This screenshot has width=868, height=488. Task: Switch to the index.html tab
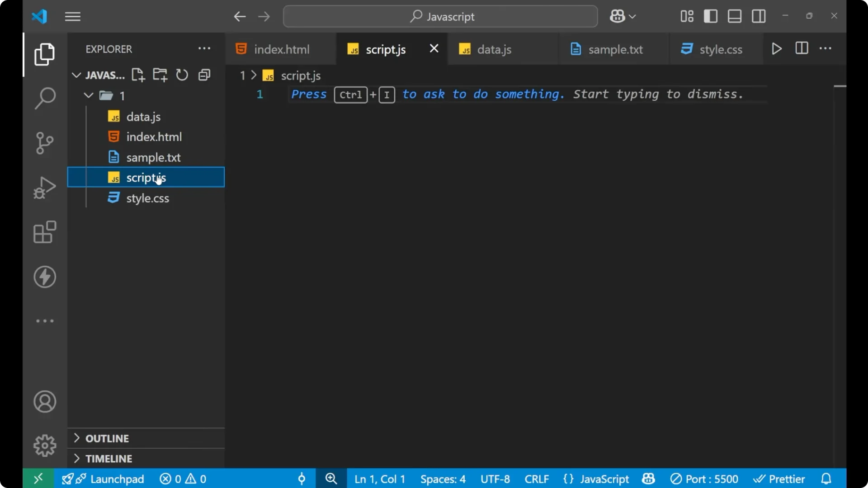281,49
